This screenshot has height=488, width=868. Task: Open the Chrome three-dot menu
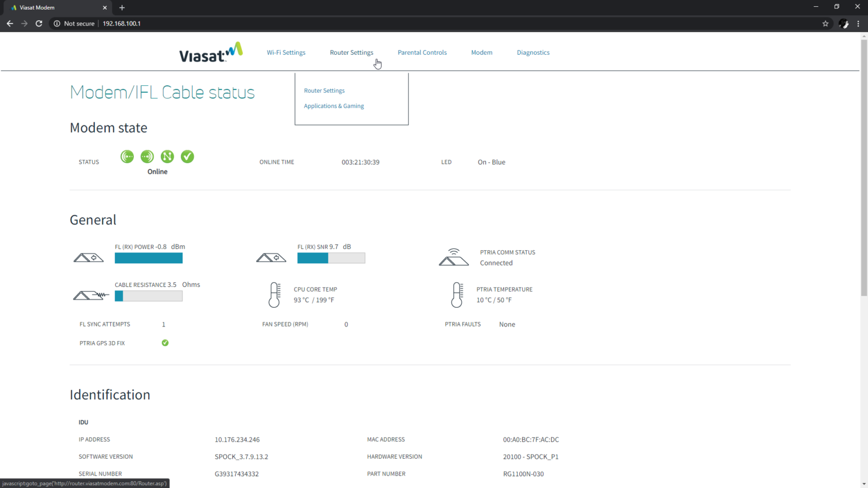(858, 23)
